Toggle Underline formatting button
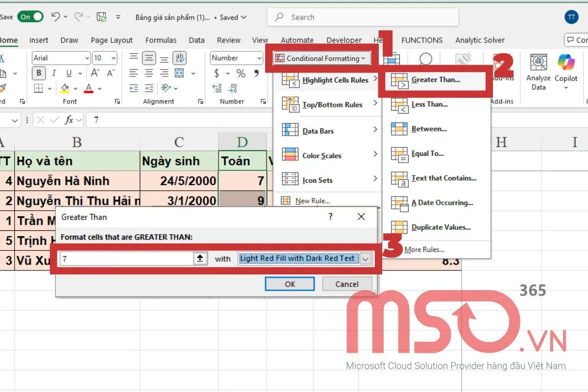Image resolution: width=588 pixels, height=392 pixels. pos(69,73)
